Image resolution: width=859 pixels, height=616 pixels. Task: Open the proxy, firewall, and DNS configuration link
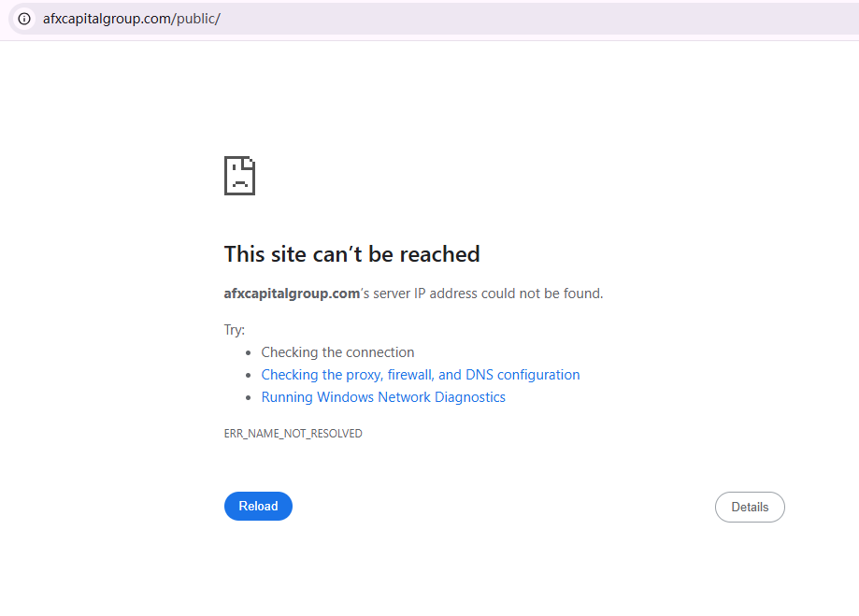[420, 375]
